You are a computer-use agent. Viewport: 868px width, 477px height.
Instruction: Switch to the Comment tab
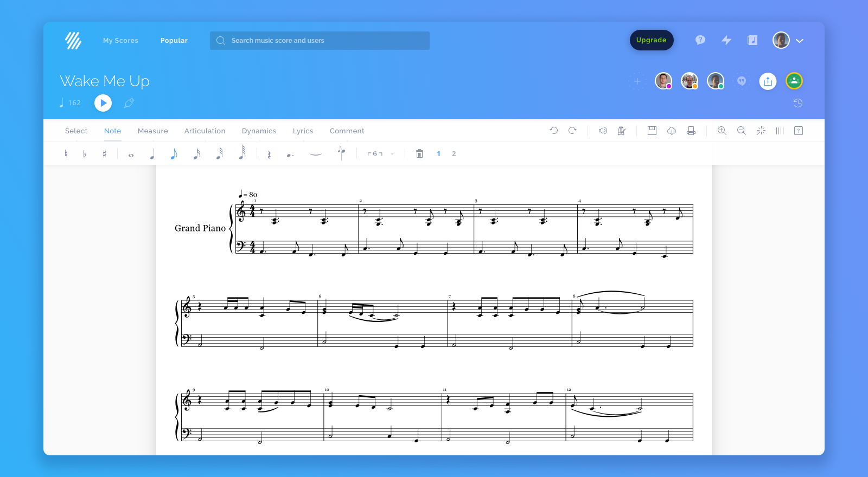[x=347, y=131]
